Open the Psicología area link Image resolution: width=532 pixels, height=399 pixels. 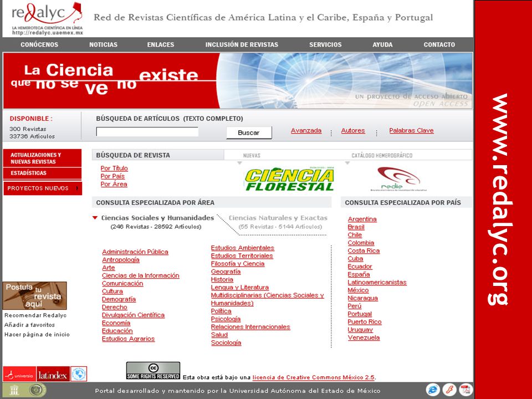coord(226,319)
